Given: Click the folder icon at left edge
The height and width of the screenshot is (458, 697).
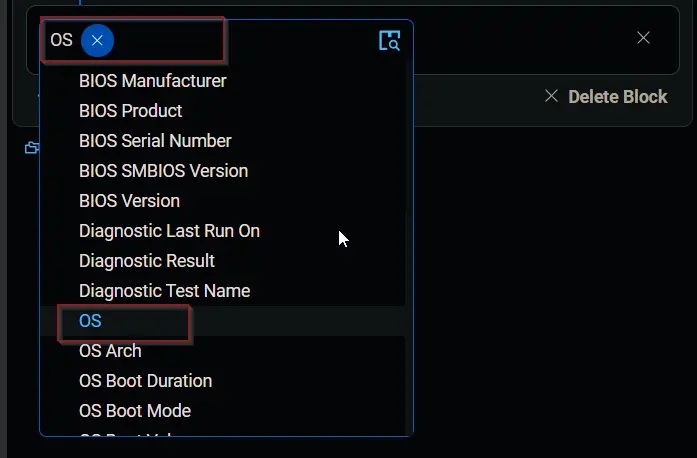Looking at the screenshot, I should pyautogui.click(x=32, y=147).
